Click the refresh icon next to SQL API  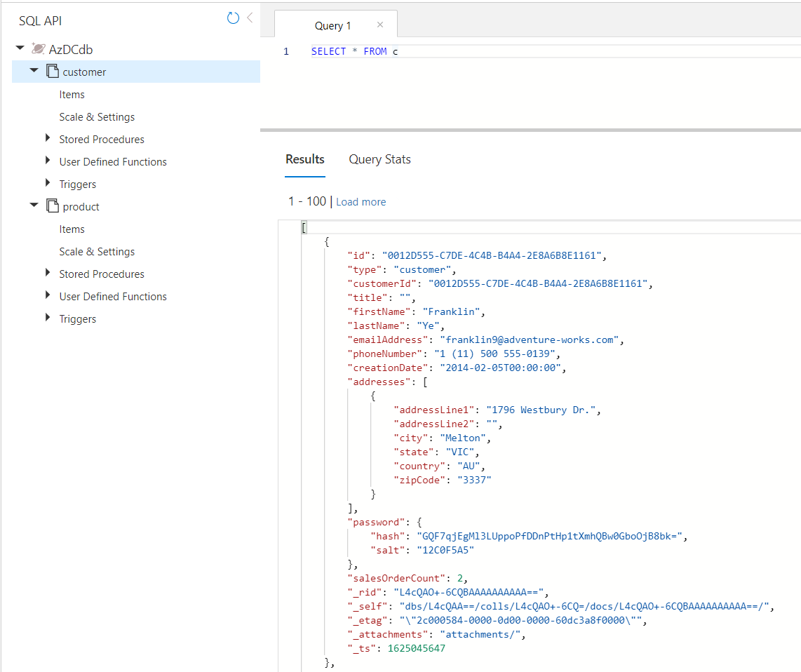pos(233,18)
